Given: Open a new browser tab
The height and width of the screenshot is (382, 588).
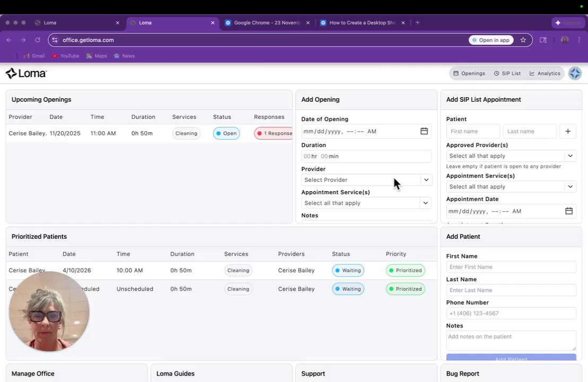Looking at the screenshot, I should [417, 22].
